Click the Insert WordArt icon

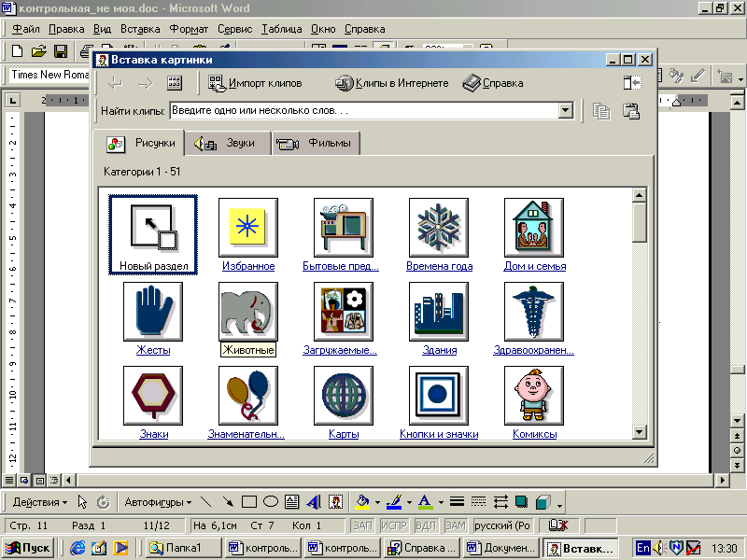[314, 502]
